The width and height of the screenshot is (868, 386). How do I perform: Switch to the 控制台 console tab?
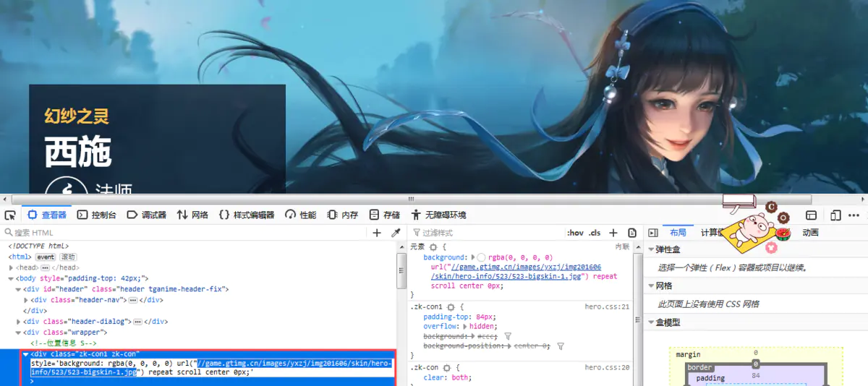point(97,215)
